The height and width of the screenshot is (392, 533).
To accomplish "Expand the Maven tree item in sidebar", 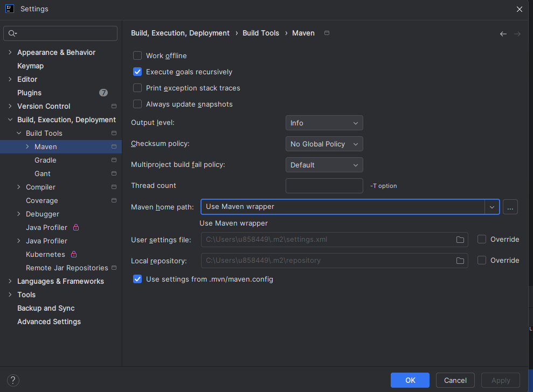I will tap(27, 146).
